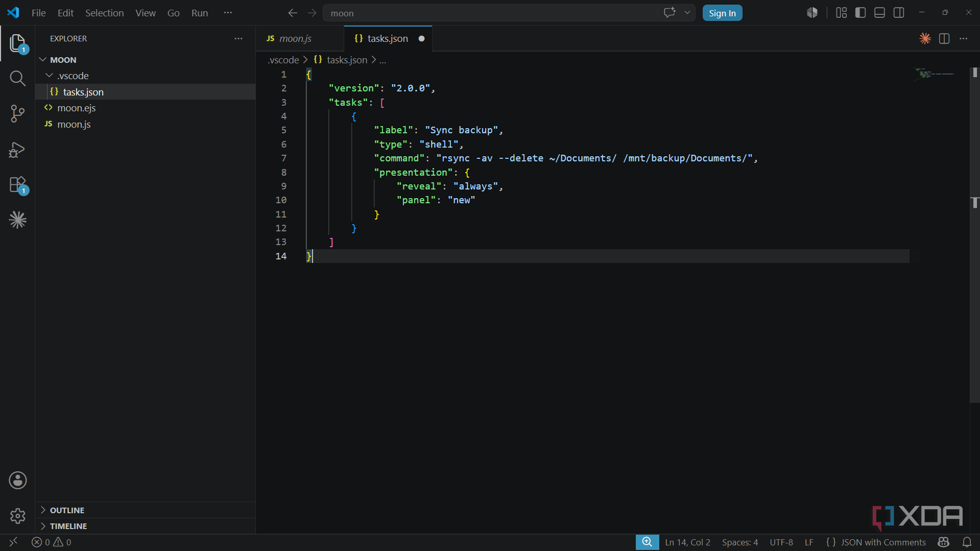
Task: Open the Explorer view in activity bar
Action: (x=17, y=43)
